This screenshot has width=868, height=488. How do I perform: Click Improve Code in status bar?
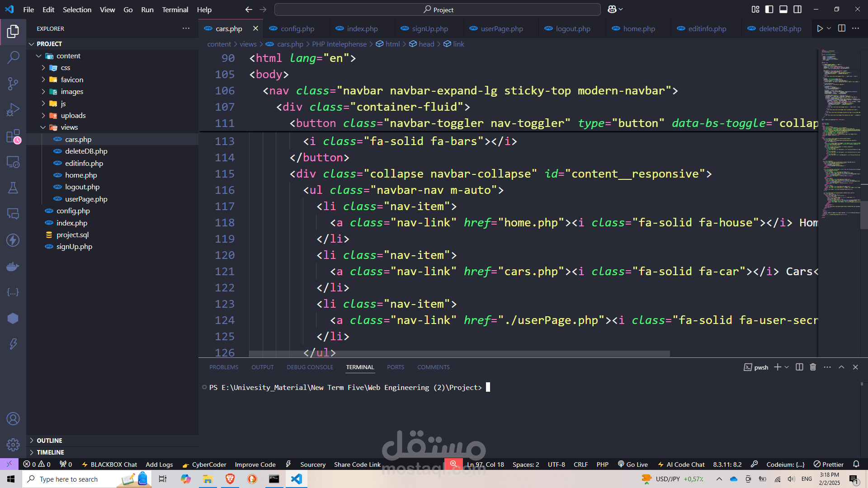pyautogui.click(x=255, y=465)
